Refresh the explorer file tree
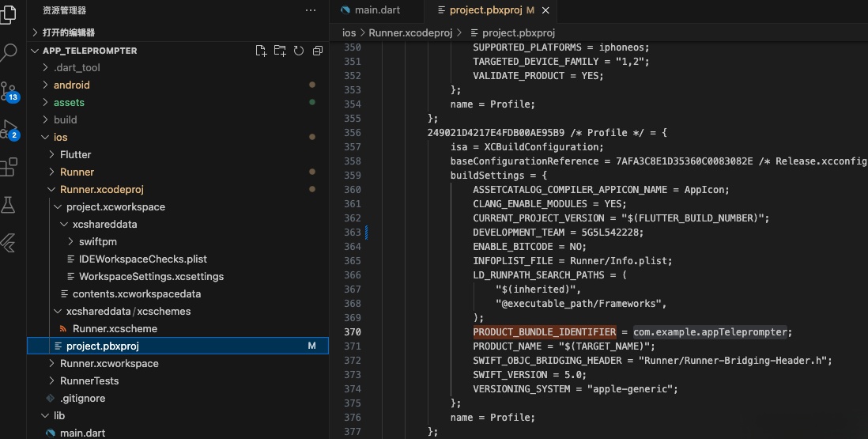The height and width of the screenshot is (439, 868). tap(299, 51)
